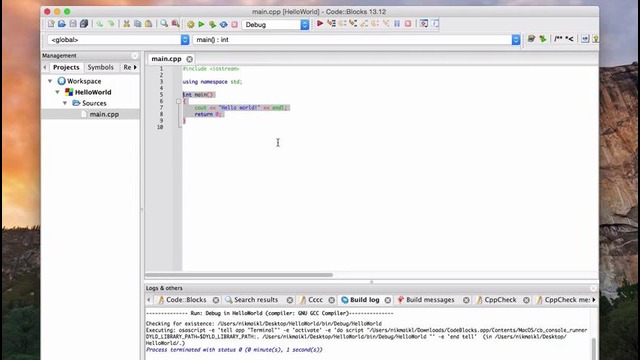Click the Build gear icon
Viewport: 640px width, 360px height.
point(191,24)
